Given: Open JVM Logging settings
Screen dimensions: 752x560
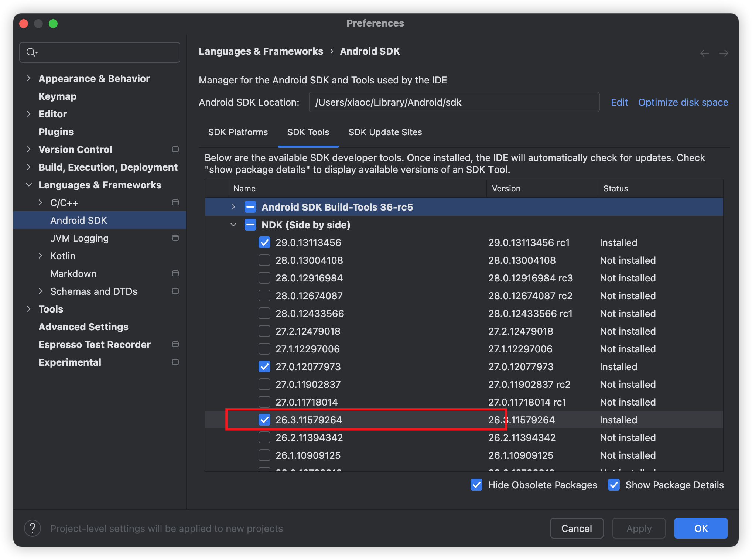Looking at the screenshot, I should [79, 238].
